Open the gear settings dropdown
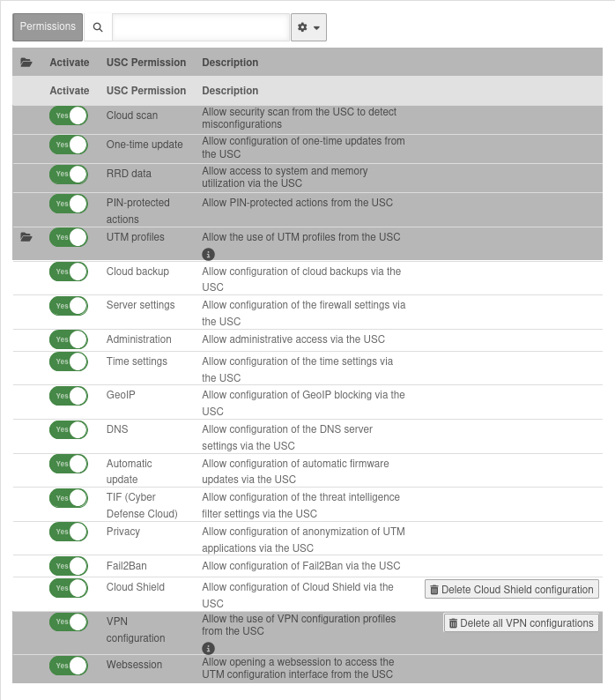Image resolution: width=615 pixels, height=700 pixels. tap(308, 27)
